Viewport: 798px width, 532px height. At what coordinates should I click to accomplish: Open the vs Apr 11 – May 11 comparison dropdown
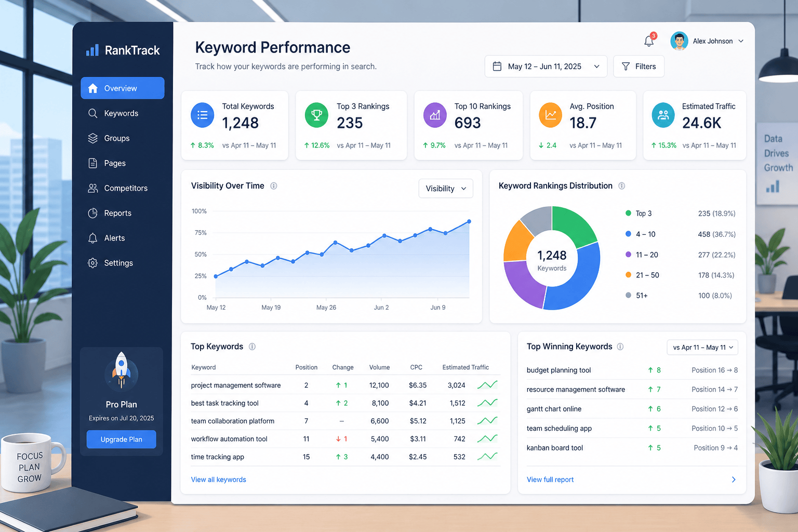tap(702, 347)
